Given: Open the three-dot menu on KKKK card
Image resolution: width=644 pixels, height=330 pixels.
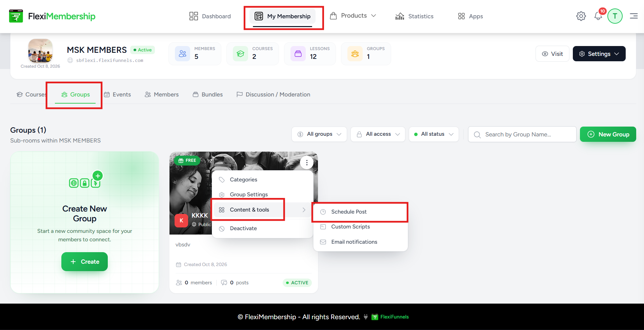Looking at the screenshot, I should coord(307,162).
